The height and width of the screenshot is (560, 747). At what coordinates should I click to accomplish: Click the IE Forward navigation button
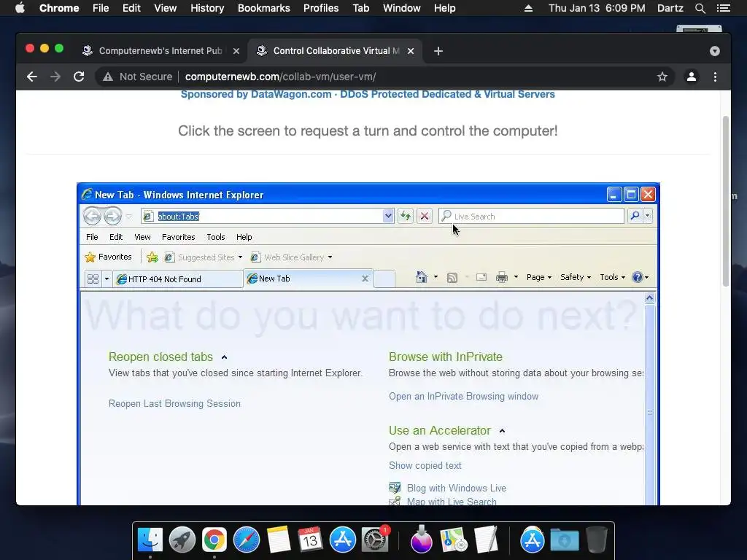click(x=113, y=216)
